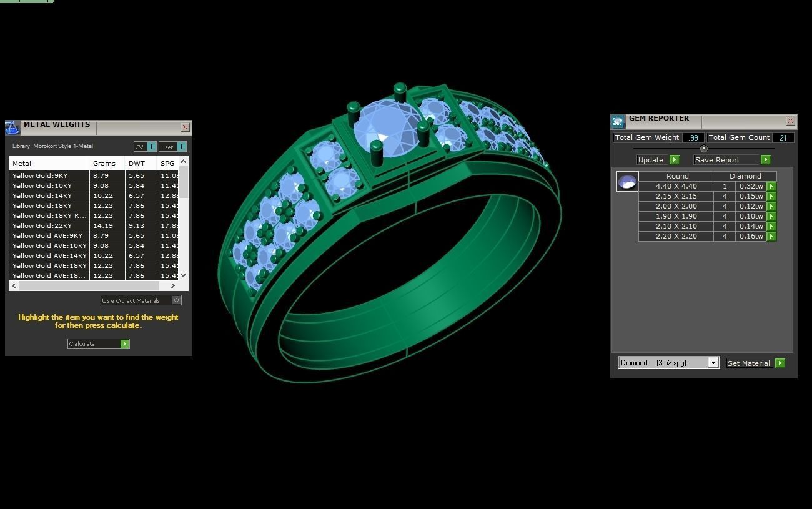
Task: Click the Set Material button
Action: 755,363
